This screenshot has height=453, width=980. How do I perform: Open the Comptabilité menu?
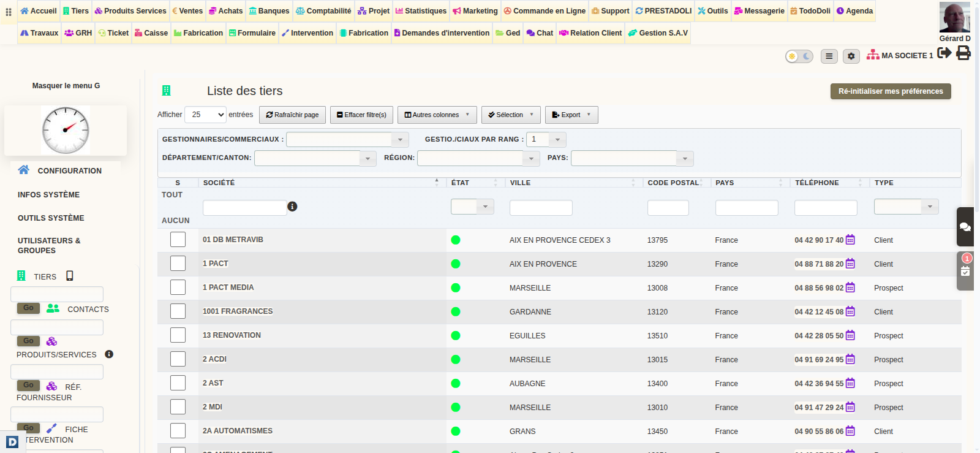(323, 11)
